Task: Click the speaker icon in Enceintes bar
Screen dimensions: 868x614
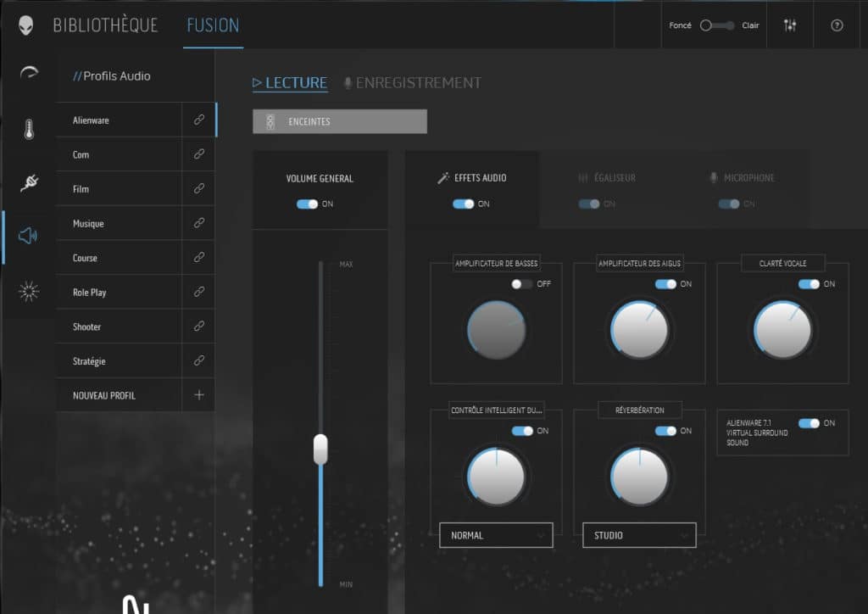Action: pos(270,122)
